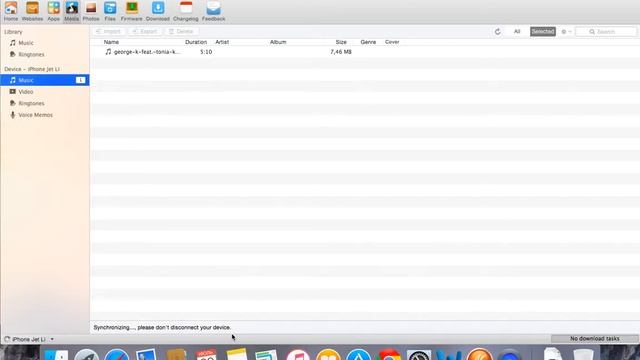Sort by the Duration column header
Viewport: 640px width, 360px height.
(196, 42)
